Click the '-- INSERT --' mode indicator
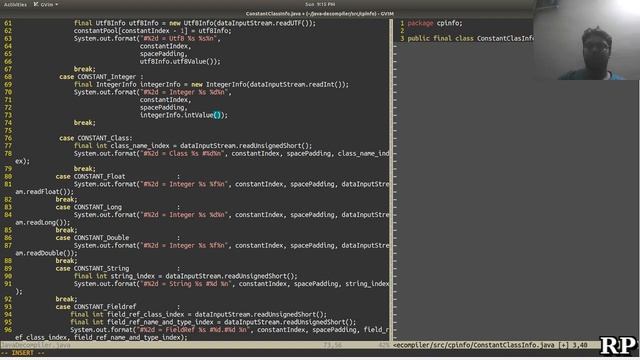The image size is (640, 360). pyautogui.click(x=22, y=353)
